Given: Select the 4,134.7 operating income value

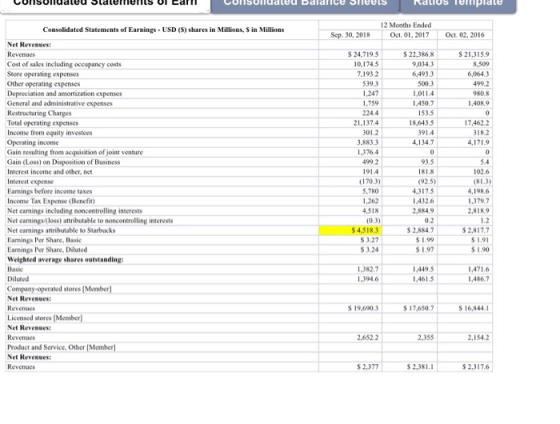Looking at the screenshot, I should pos(423,143).
